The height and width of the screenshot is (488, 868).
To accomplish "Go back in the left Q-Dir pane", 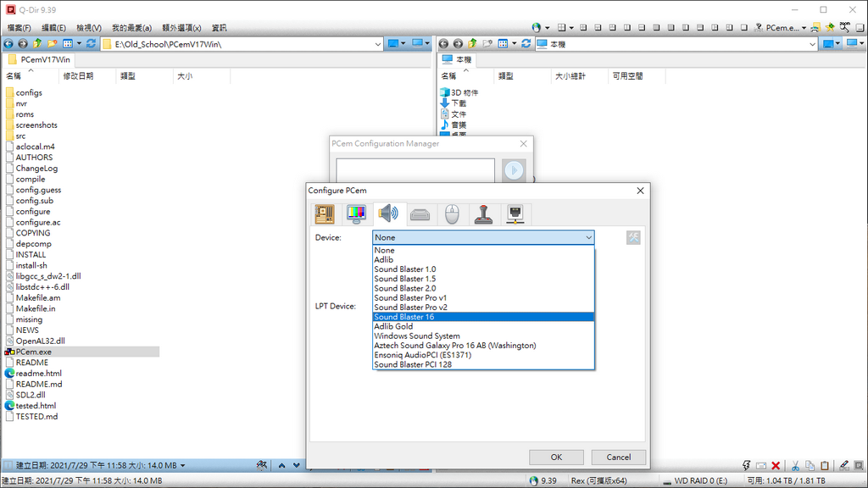I will click(8, 44).
